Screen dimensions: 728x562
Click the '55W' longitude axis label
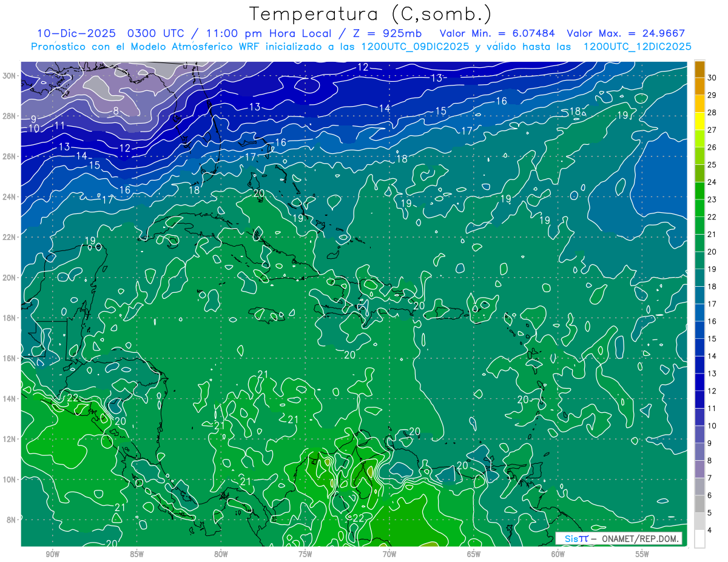coord(642,554)
